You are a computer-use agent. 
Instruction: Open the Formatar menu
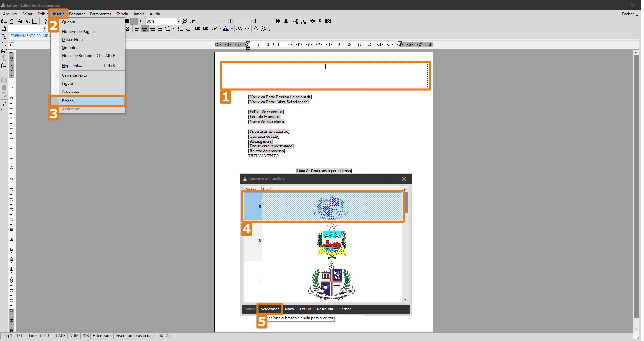pyautogui.click(x=77, y=14)
